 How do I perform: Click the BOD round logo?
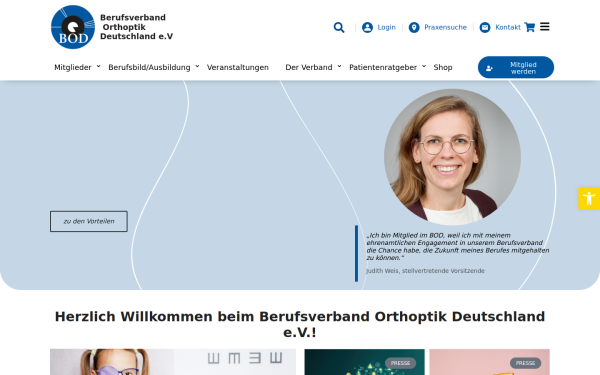[73, 27]
